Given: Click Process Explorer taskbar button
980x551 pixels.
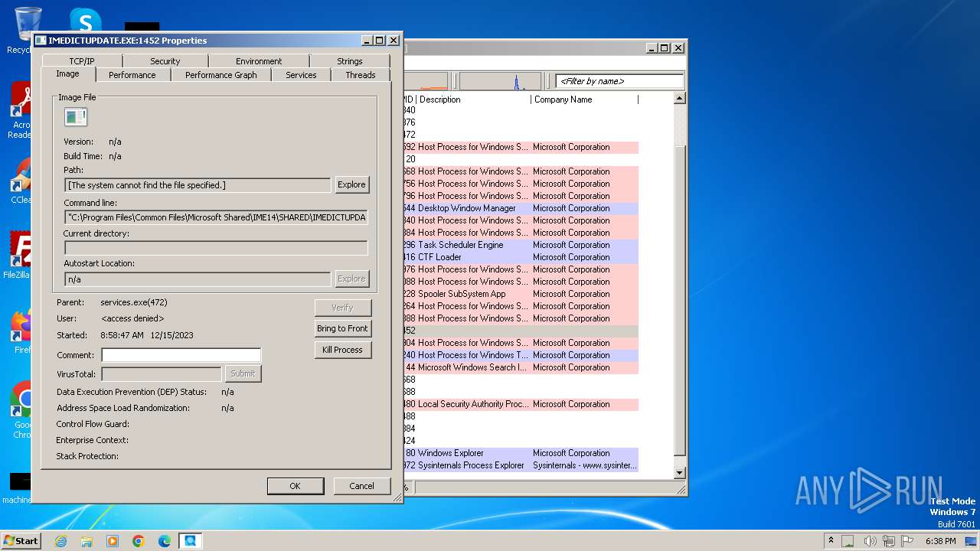Looking at the screenshot, I should 190,541.
